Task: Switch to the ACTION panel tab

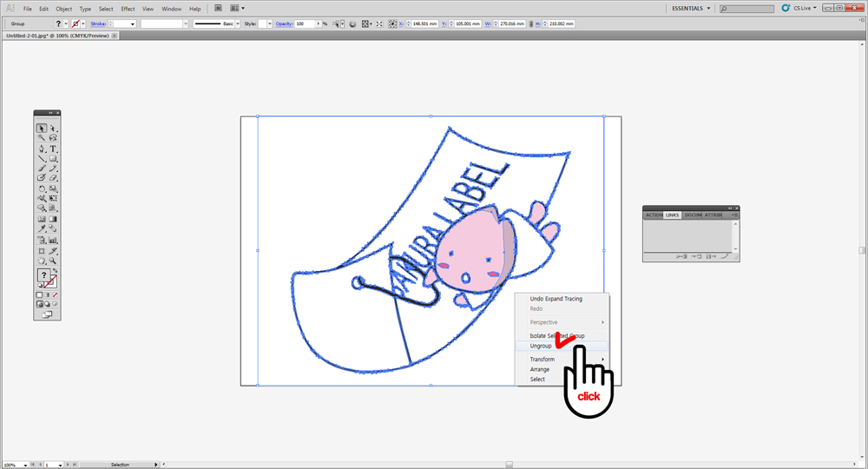Action: (x=654, y=215)
